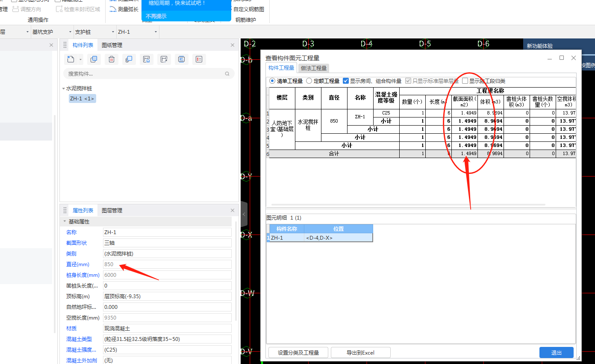Image resolution: width=595 pixels, height=364 pixels.
Task: Switch to the 构件工程量 tab
Action: pos(281,68)
